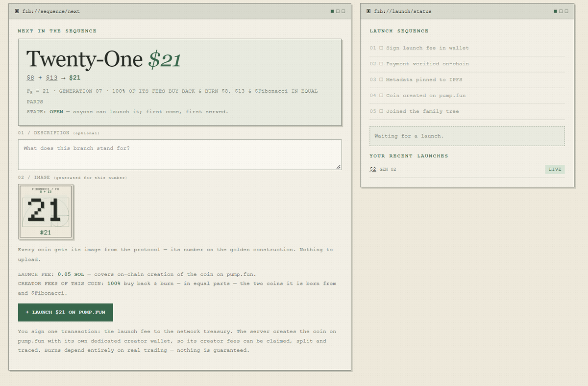Click the generated $21 coin image
Image resolution: width=588 pixels, height=386 pixels.
pyautogui.click(x=46, y=212)
